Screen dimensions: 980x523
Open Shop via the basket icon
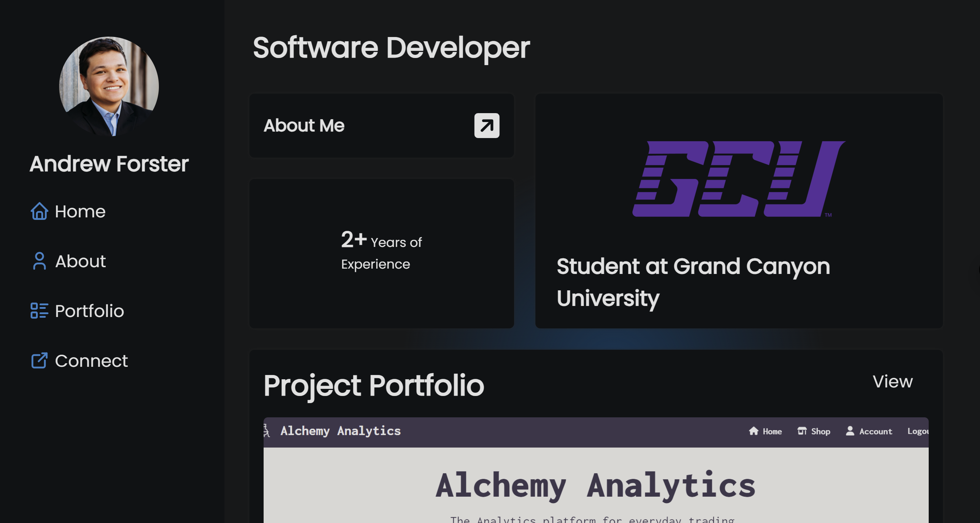pos(802,431)
